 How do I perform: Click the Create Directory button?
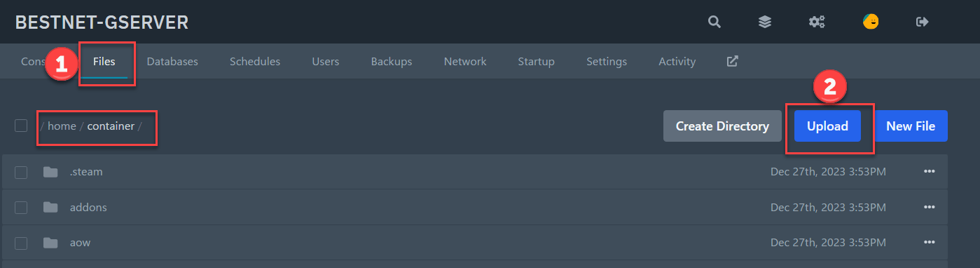pos(722,126)
